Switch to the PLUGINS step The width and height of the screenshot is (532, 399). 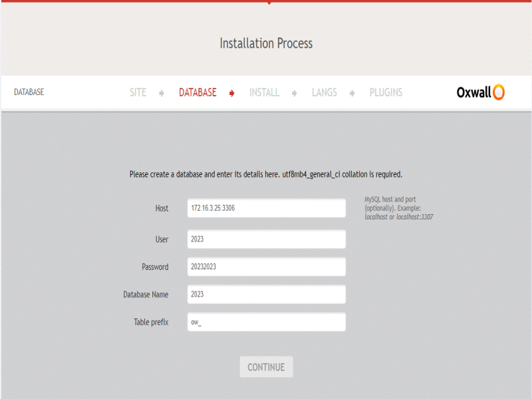click(x=386, y=92)
